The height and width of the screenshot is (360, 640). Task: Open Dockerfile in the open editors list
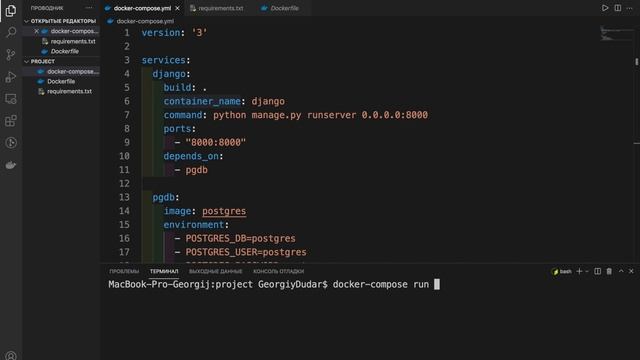coord(60,51)
